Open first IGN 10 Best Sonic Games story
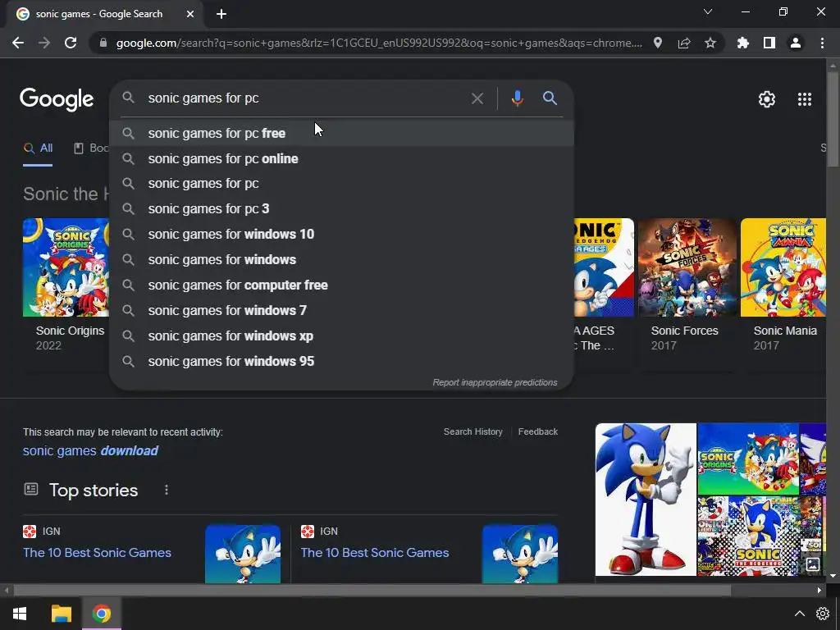The height and width of the screenshot is (630, 840). pos(97,553)
